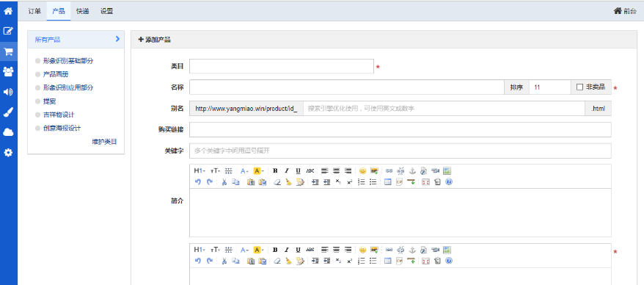
Task: Apply subscript in the 简介 editor toolbar
Action: [x=338, y=181]
